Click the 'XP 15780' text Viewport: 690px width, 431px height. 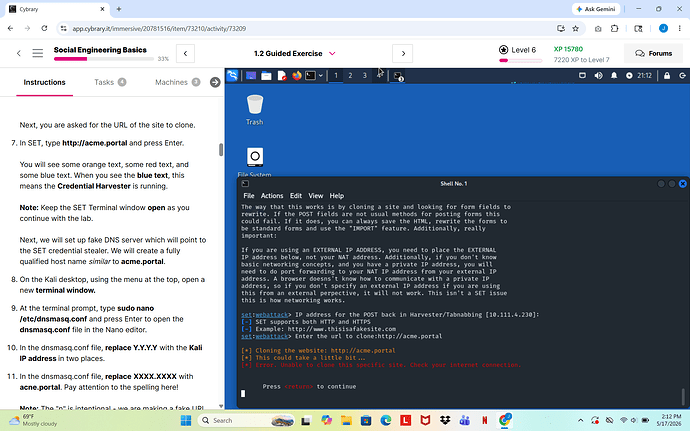coord(568,49)
